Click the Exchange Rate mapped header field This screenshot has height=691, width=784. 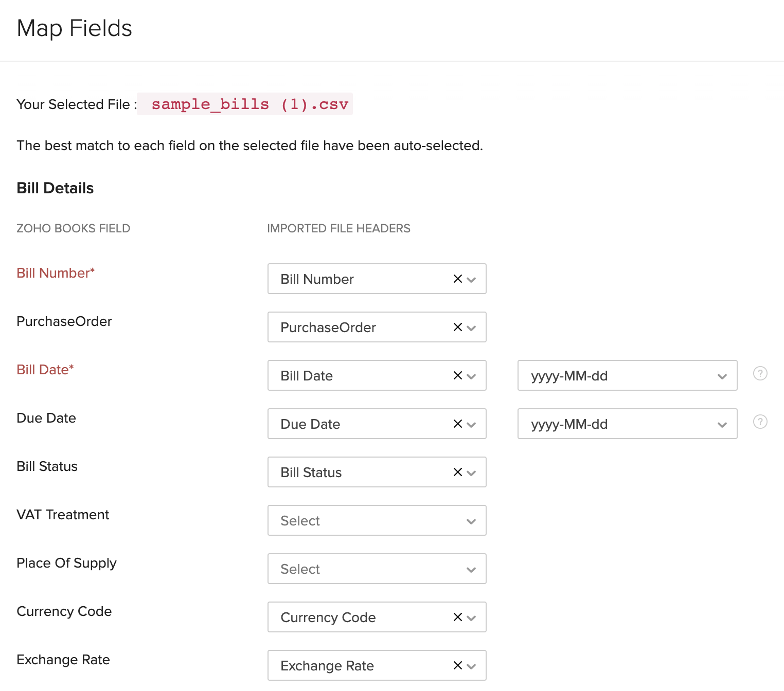(360, 665)
